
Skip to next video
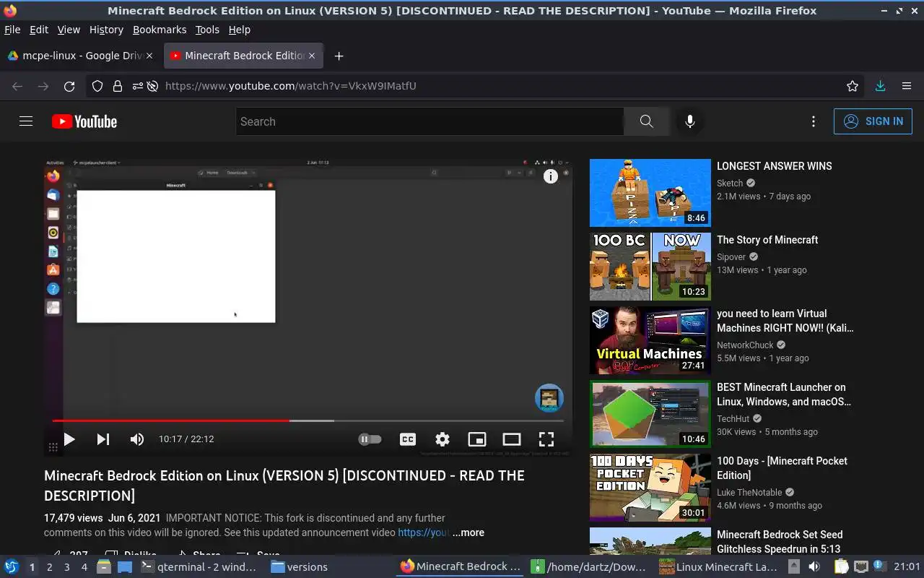tap(103, 439)
